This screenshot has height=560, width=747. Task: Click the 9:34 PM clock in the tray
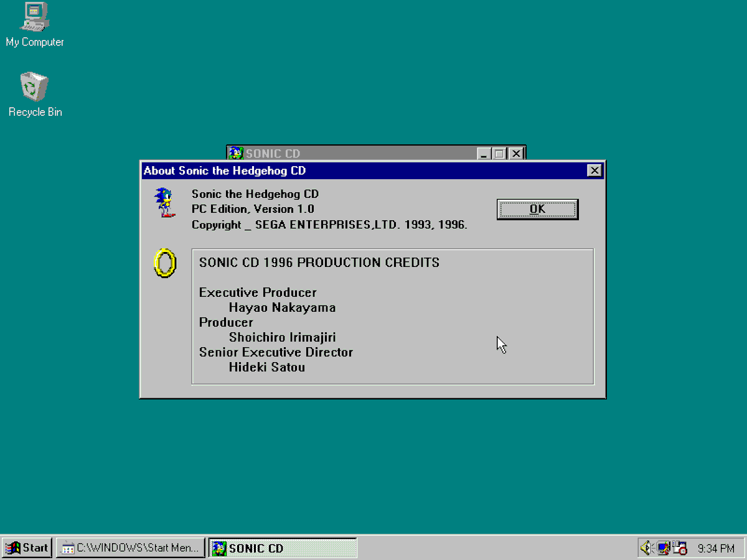716,548
